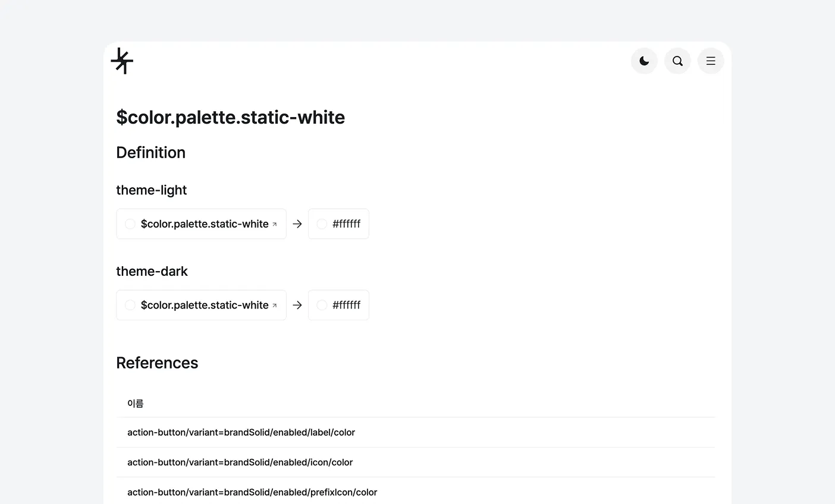Click the References heading
The width and height of the screenshot is (835, 504).
(157, 363)
